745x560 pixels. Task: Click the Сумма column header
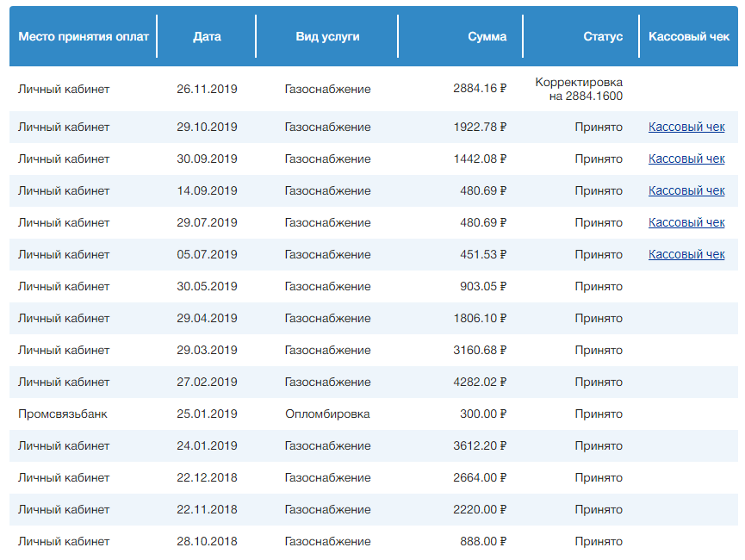click(487, 36)
